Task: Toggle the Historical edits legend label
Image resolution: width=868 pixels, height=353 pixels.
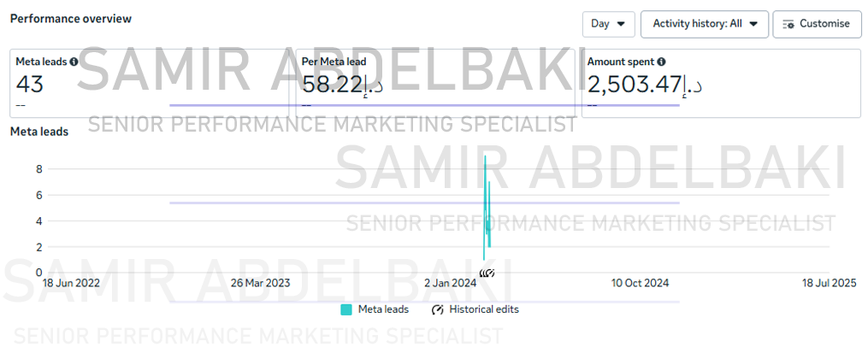Action: [484, 309]
